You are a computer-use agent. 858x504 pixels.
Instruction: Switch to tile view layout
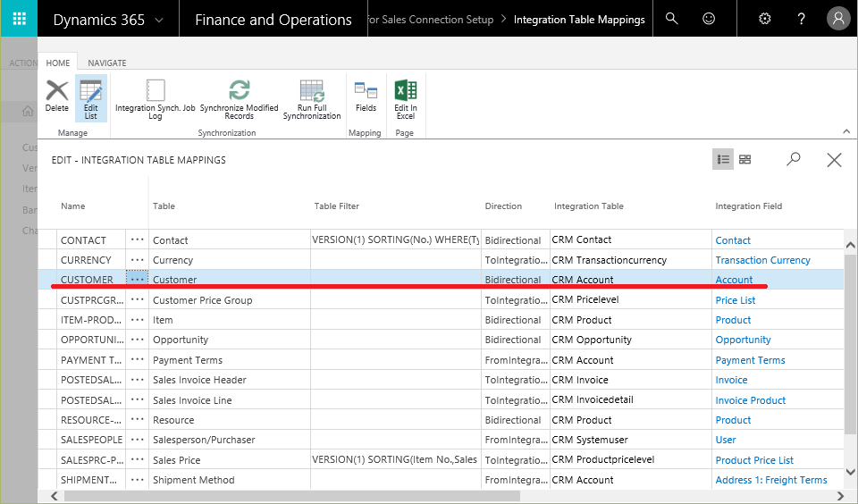744,159
